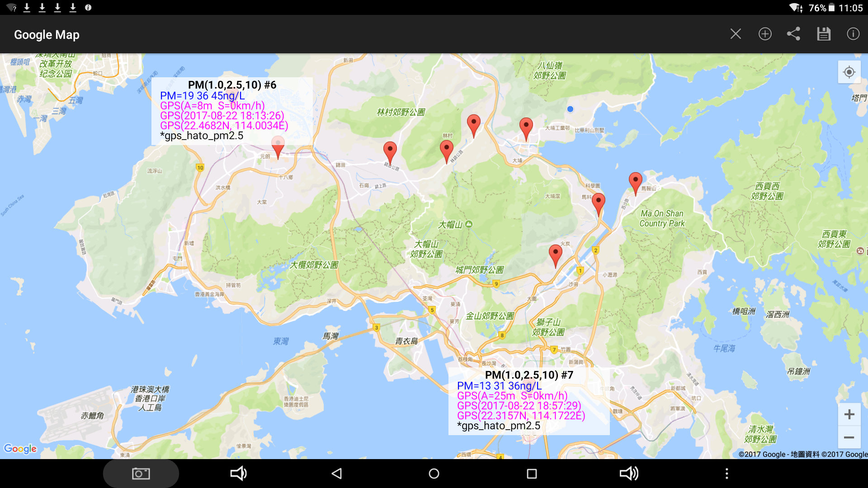Screen dimensions: 868x488
Task: Tap the X close icon in toolbar
Action: pyautogui.click(x=736, y=34)
